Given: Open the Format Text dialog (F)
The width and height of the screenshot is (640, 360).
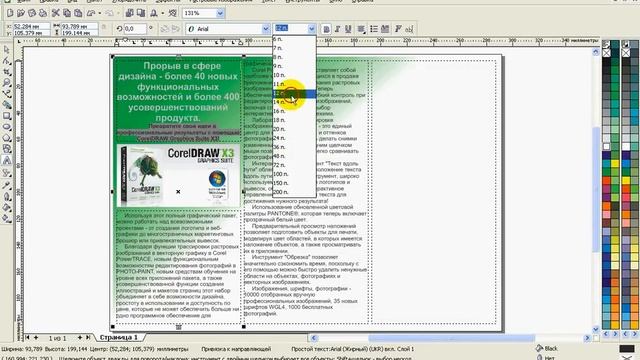Looking at the screenshot, I should click(398, 29).
